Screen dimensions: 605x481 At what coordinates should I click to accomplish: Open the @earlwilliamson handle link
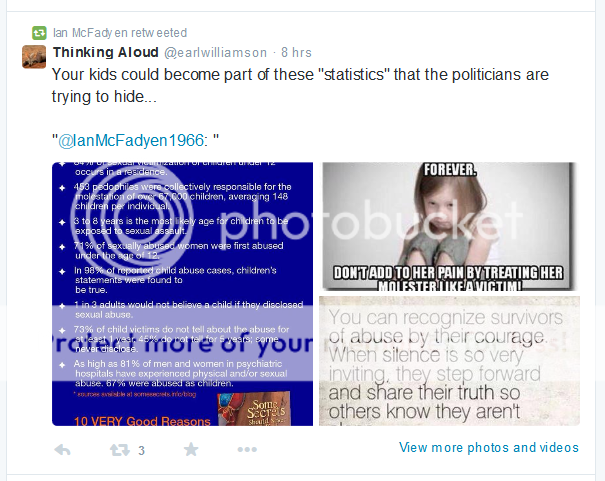(215, 52)
